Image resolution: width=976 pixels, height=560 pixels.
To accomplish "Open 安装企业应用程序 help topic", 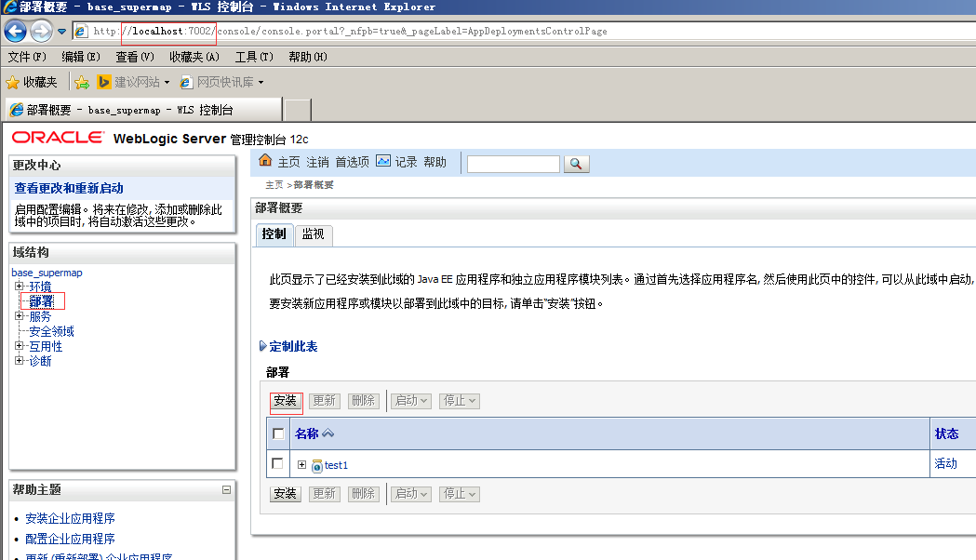I will click(x=70, y=518).
